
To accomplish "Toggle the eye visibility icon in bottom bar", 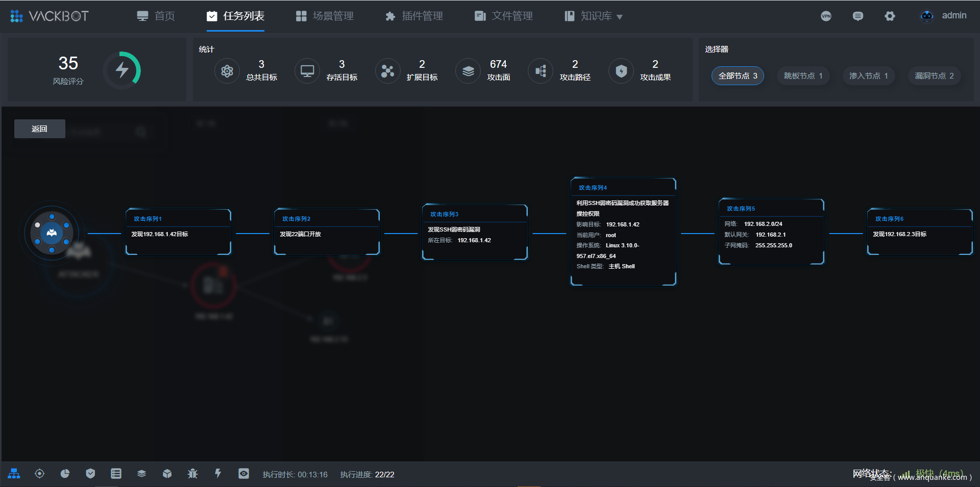I will (243, 474).
